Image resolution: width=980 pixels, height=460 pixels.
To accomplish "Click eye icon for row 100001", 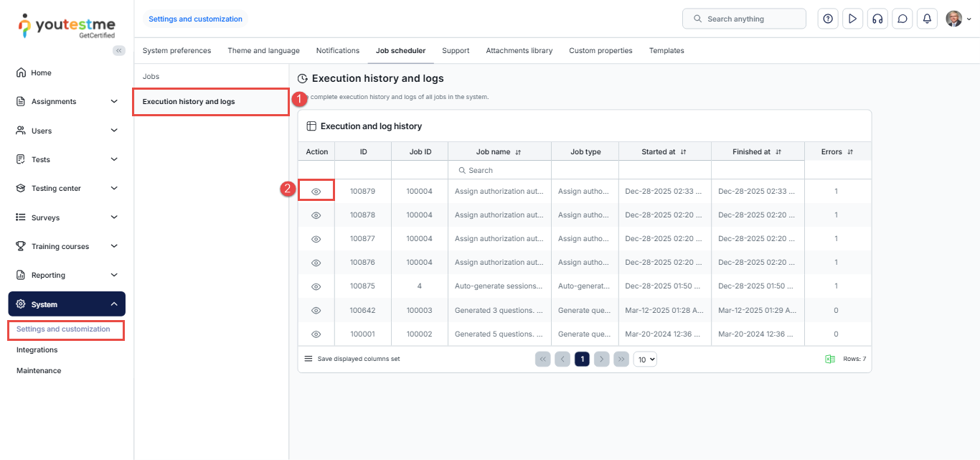I will point(316,334).
